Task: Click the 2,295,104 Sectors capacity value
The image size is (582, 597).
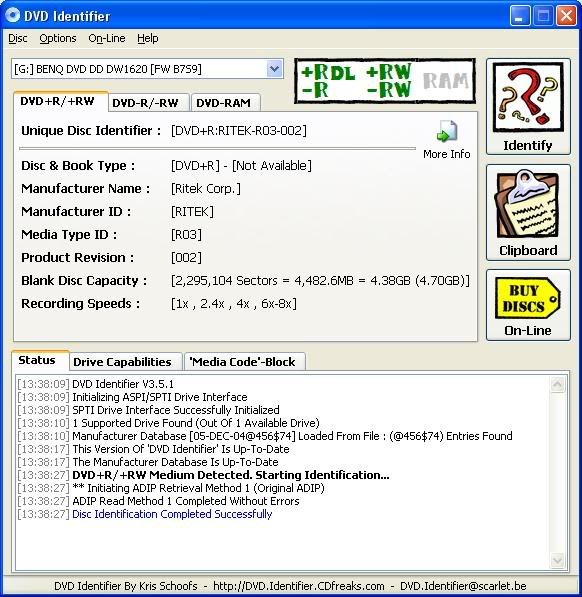Action: 320,281
